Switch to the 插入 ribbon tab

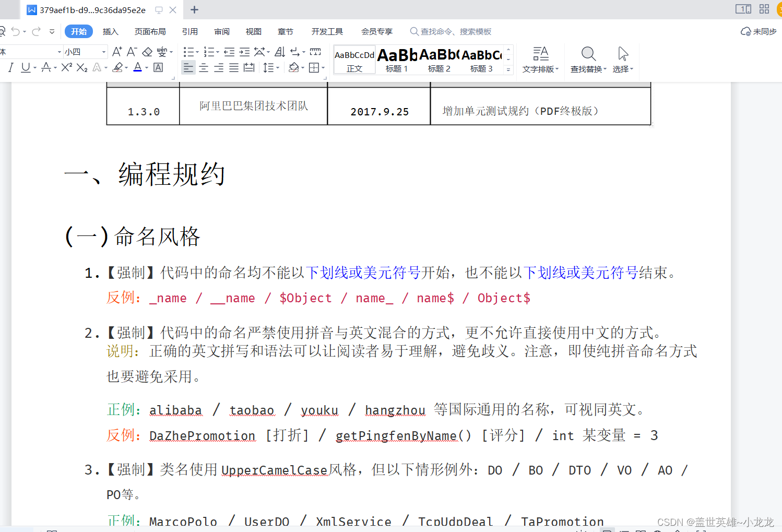pos(110,31)
